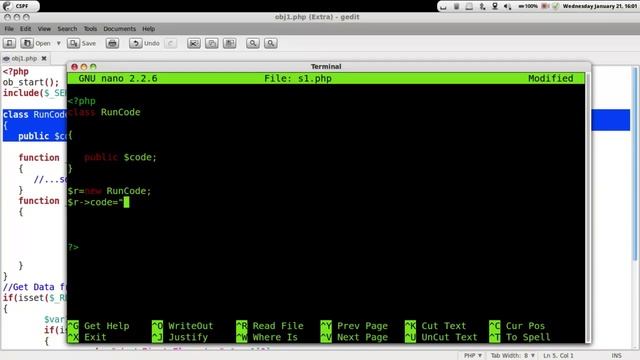Click the 'Modified' label in nano header
The image size is (640, 360).
551,78
